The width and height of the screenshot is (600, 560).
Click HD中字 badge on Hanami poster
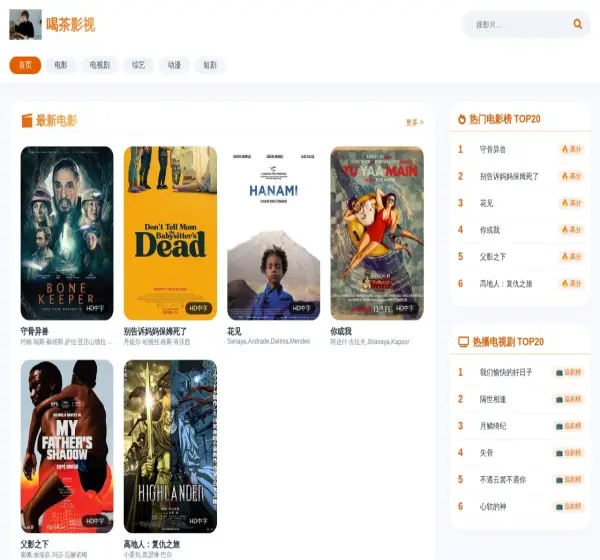point(302,308)
